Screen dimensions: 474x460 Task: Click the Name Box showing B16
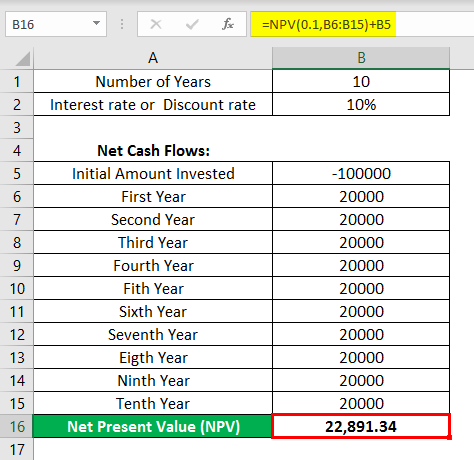(x=56, y=24)
